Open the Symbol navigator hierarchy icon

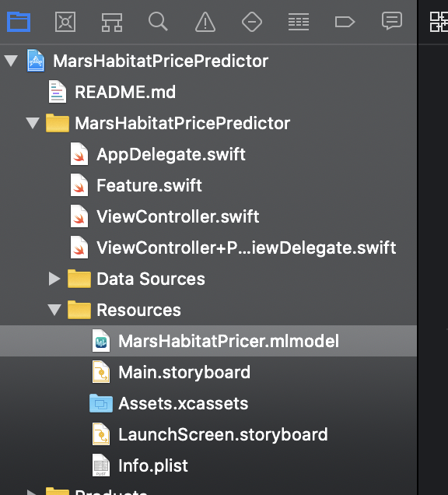point(112,22)
